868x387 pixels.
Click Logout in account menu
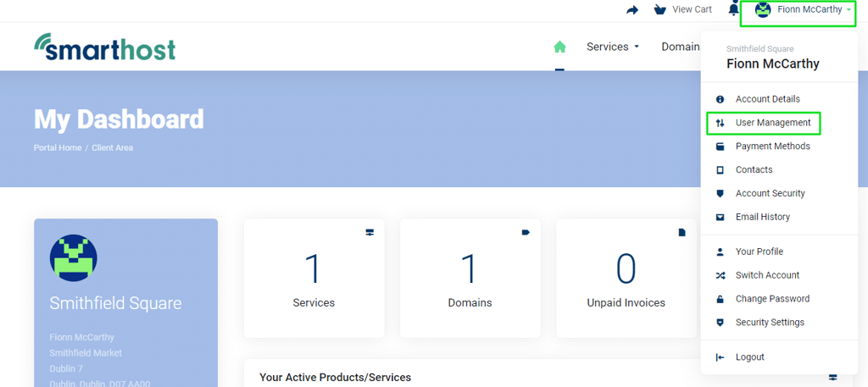749,357
